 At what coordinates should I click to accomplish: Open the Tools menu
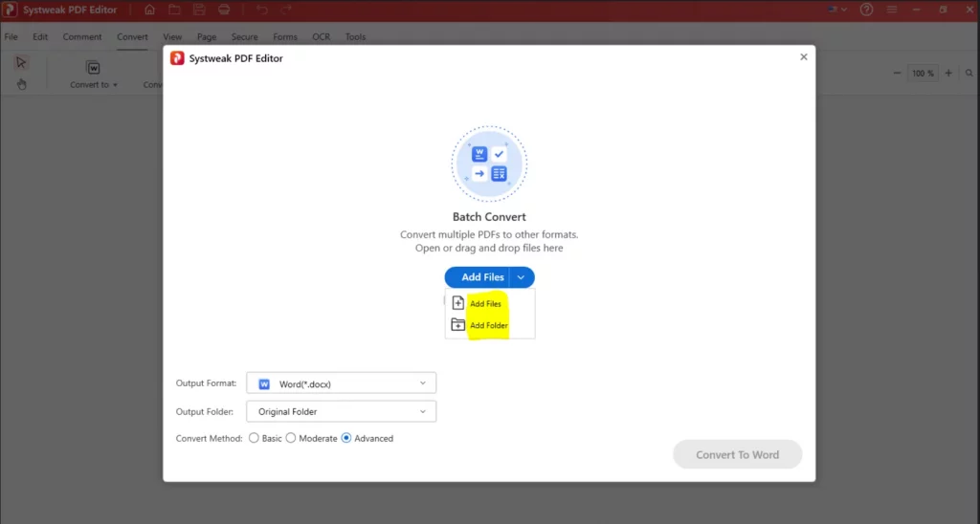click(x=355, y=37)
